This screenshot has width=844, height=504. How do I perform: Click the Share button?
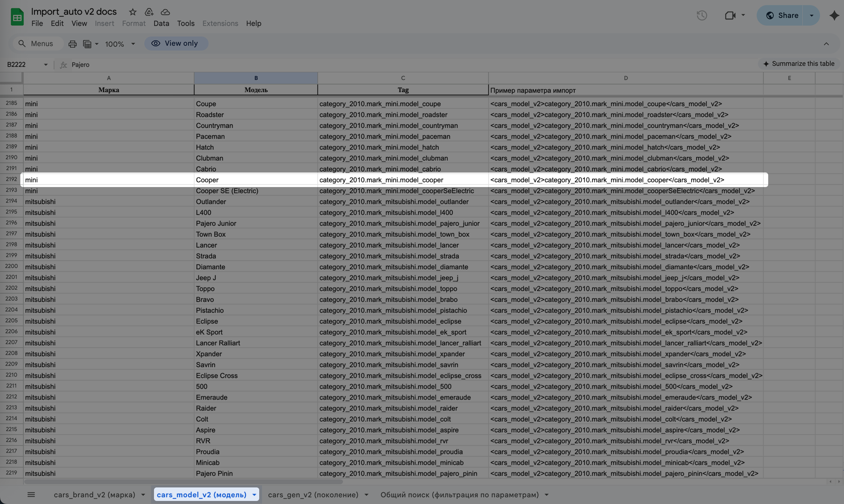781,16
